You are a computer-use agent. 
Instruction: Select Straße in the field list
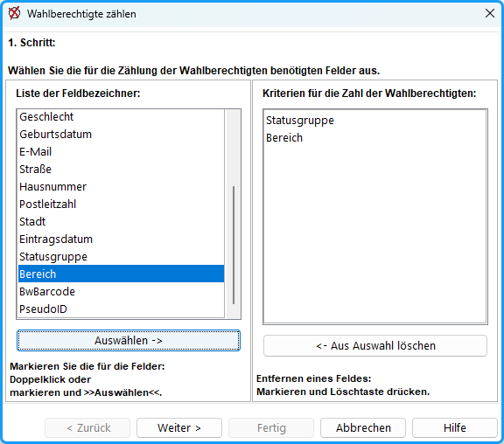[121, 170]
